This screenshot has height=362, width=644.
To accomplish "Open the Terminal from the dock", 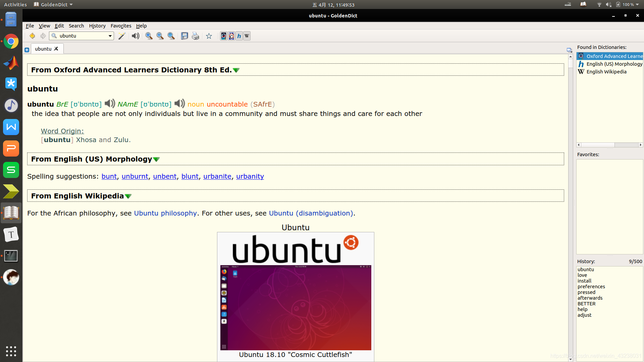I will (x=11, y=256).
